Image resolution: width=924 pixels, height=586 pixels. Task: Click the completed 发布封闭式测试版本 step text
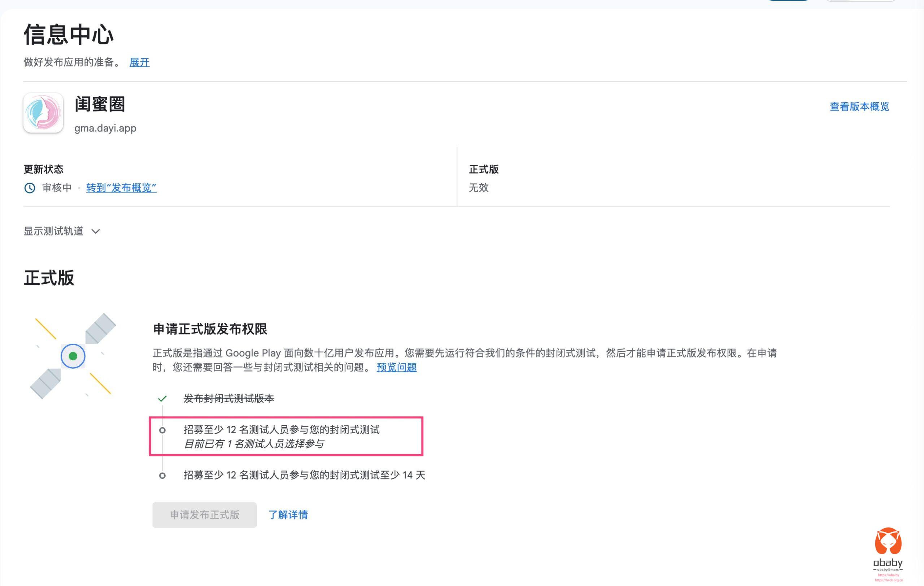[229, 399]
